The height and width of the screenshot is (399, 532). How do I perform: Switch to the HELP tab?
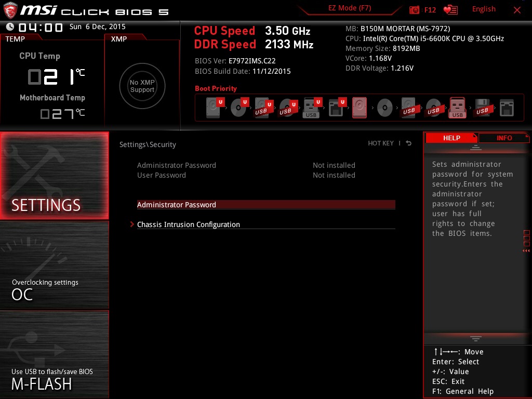[x=451, y=138]
